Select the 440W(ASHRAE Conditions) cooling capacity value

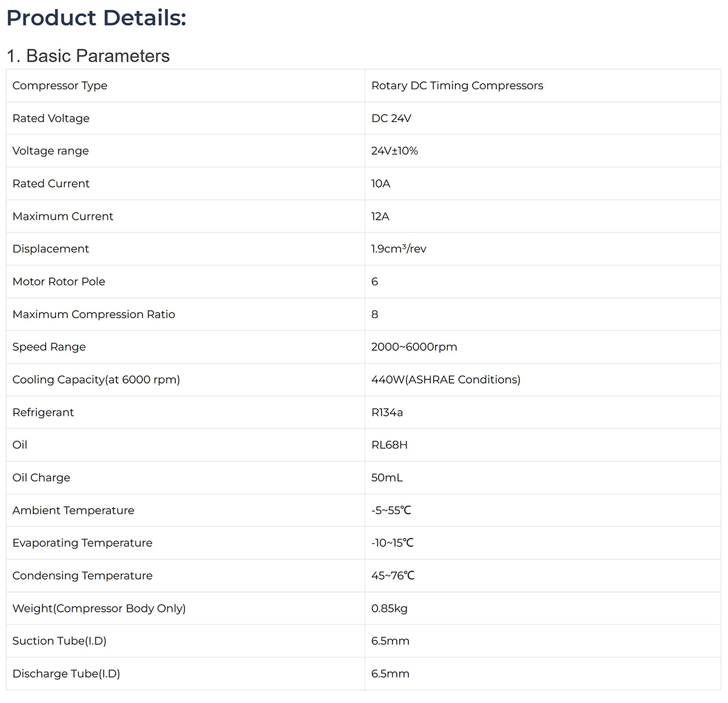(x=445, y=380)
